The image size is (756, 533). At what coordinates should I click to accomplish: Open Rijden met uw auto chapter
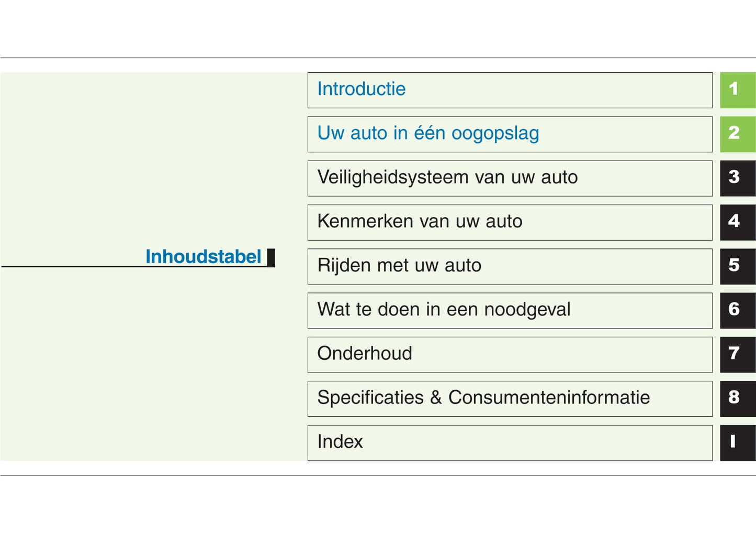coord(399,266)
